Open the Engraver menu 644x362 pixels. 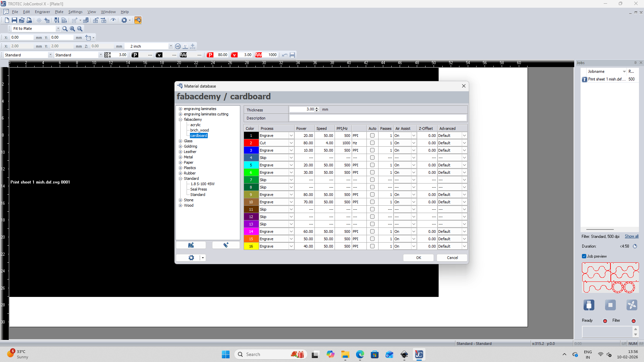click(x=42, y=12)
